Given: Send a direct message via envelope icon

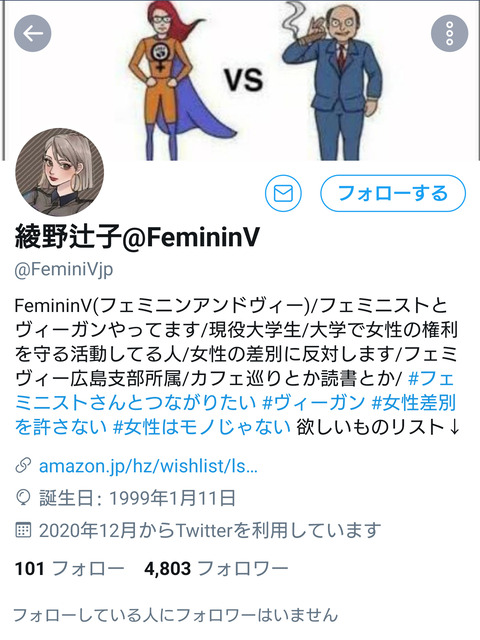Looking at the screenshot, I should tap(283, 193).
